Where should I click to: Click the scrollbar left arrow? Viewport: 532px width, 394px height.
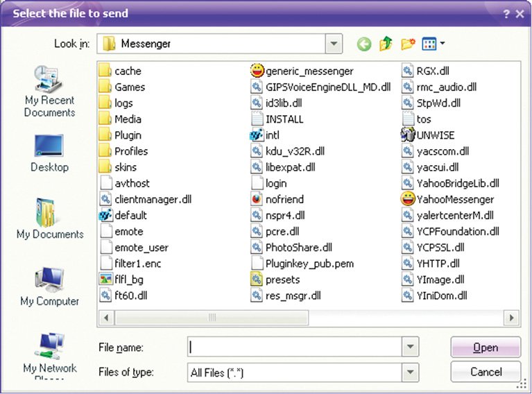point(107,318)
